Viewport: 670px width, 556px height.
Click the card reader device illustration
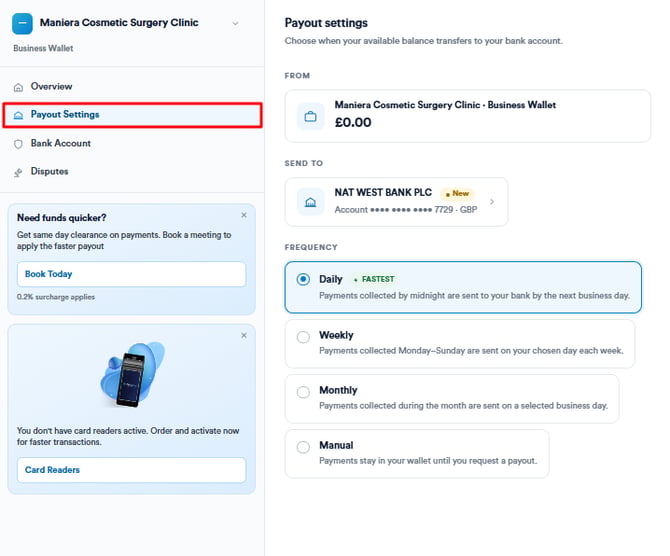point(132,374)
